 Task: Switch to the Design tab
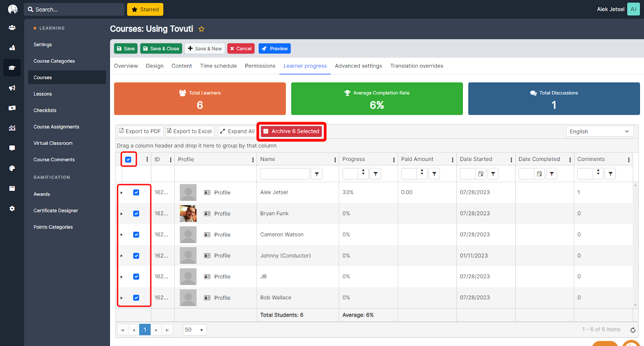click(x=155, y=66)
